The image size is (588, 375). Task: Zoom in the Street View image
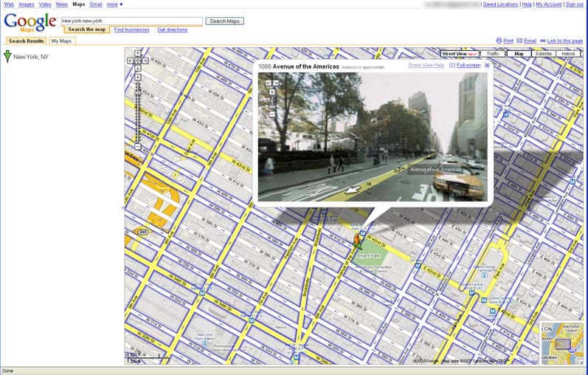[x=272, y=92]
